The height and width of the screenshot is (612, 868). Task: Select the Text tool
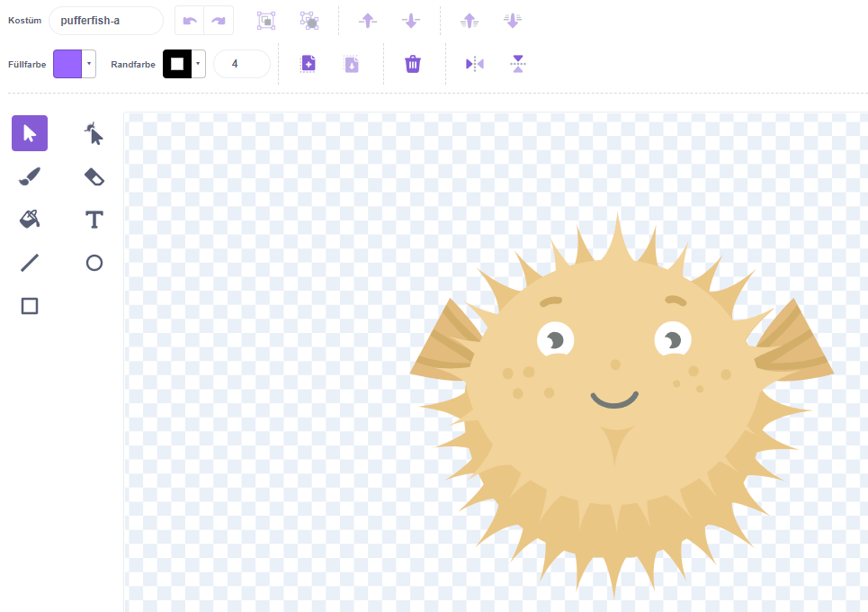(94, 220)
